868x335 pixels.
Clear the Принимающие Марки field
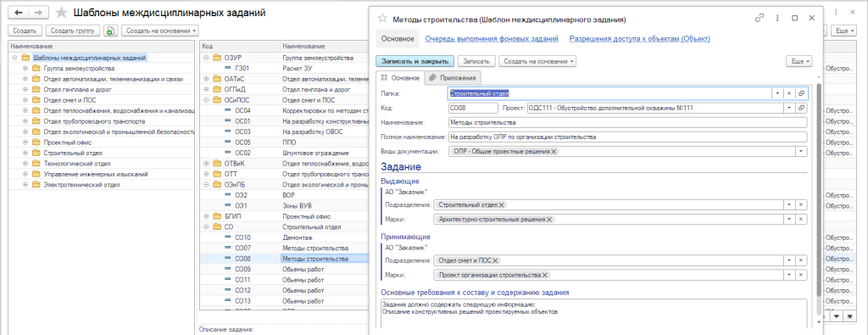click(x=800, y=275)
